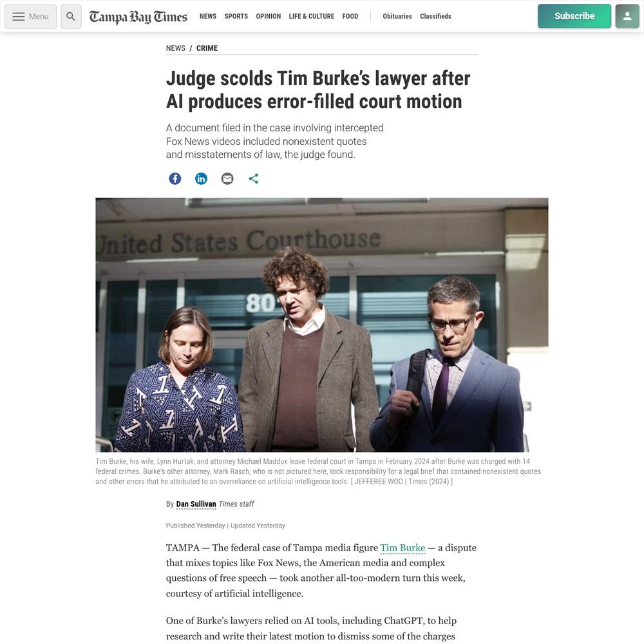Open the NEWS navigation section
Image resolution: width=644 pixels, height=644 pixels.
pyautogui.click(x=208, y=17)
